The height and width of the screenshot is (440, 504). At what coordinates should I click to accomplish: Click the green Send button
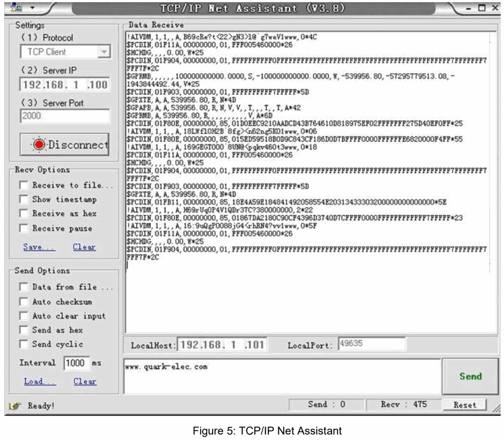click(x=470, y=377)
